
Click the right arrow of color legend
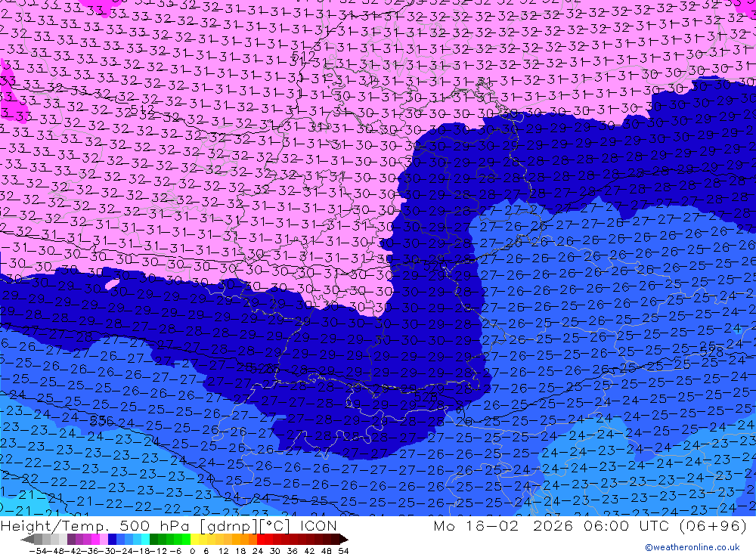click(x=344, y=539)
